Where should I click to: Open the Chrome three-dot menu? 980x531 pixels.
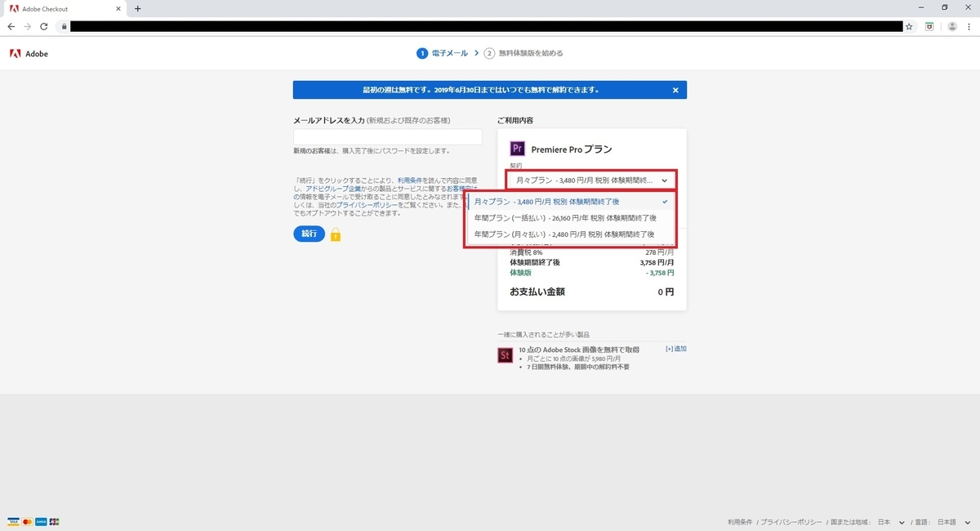[970, 26]
